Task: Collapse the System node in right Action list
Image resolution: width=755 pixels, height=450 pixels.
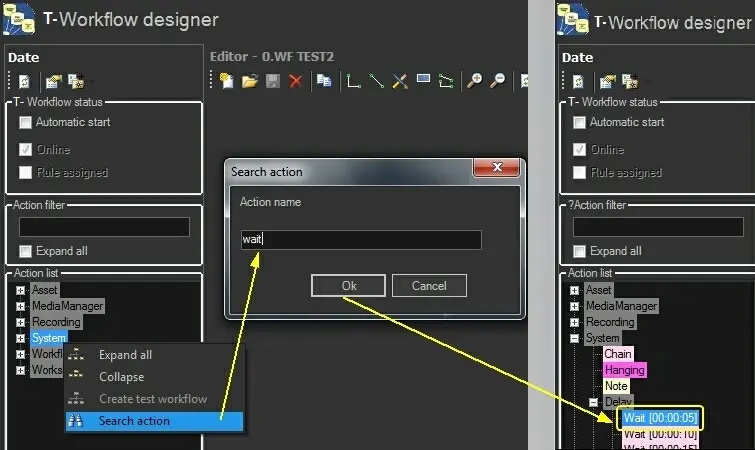Action: [575, 338]
